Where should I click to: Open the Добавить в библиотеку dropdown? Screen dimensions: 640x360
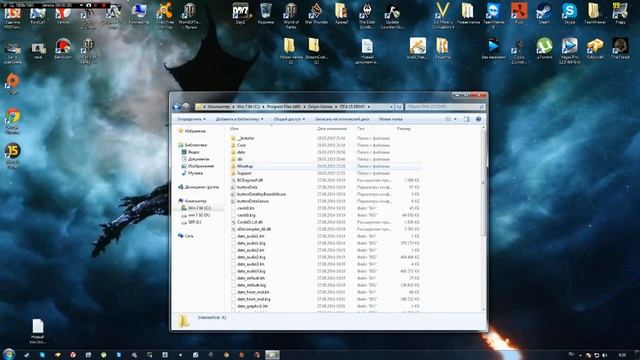[x=239, y=119]
